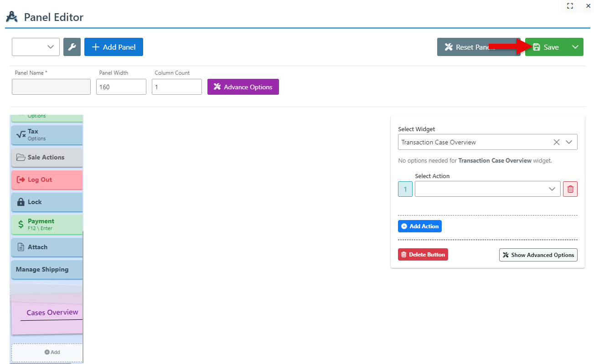Click the Lock panel button
Screen dimensions: 594x364
click(46, 202)
